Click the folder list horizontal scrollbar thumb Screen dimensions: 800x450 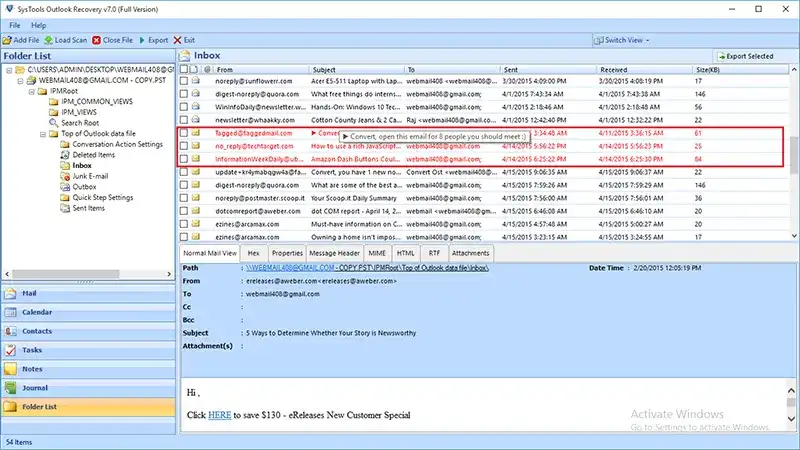[65, 274]
